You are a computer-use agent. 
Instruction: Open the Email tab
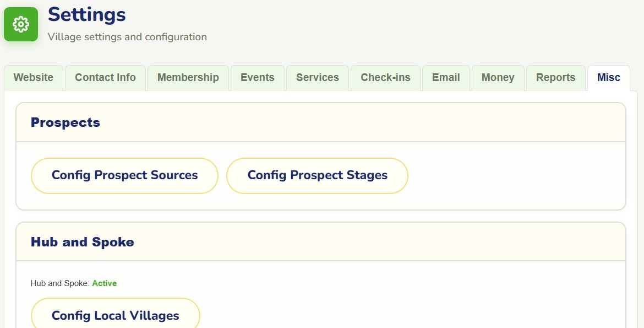446,78
